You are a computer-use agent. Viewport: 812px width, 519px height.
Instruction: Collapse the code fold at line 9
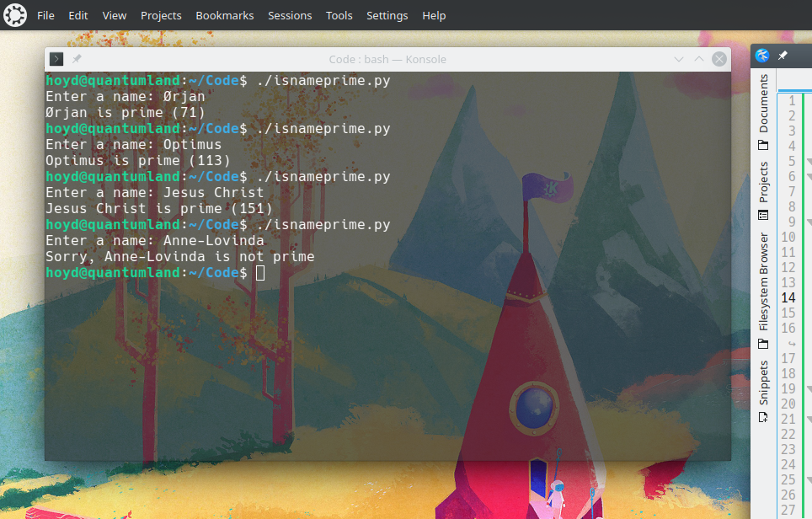[807, 222]
